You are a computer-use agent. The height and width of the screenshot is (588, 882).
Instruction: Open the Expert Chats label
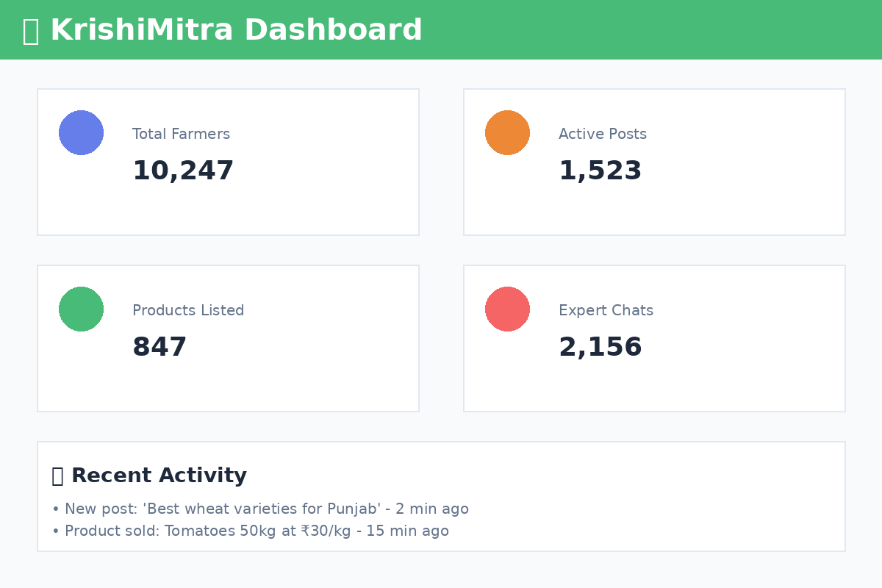[606, 311]
